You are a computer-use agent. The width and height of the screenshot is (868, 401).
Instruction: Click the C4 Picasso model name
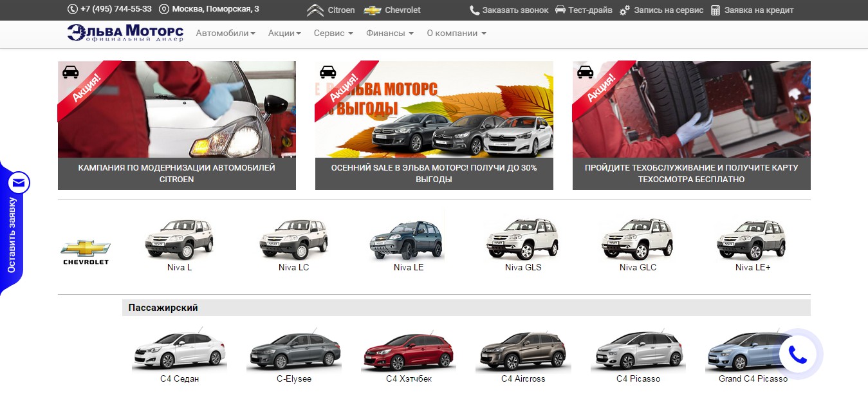coord(638,378)
